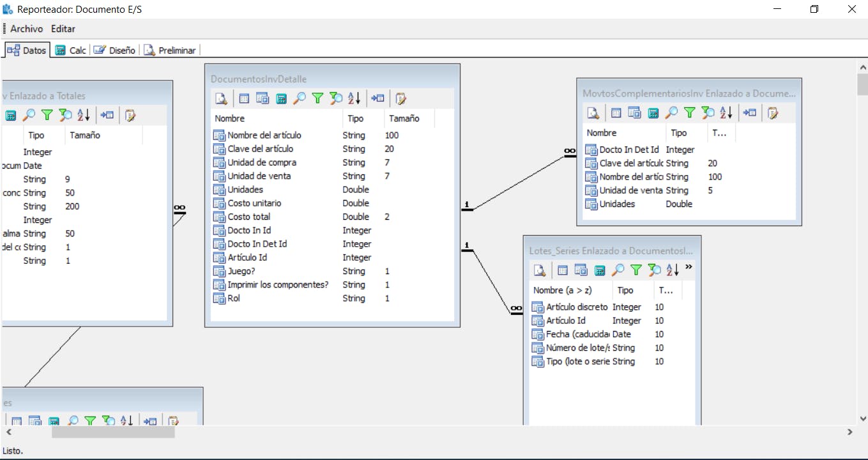The image size is (868, 460).
Task: Click A-Z sort icon in Lotes_Series toolbar
Action: (673, 270)
